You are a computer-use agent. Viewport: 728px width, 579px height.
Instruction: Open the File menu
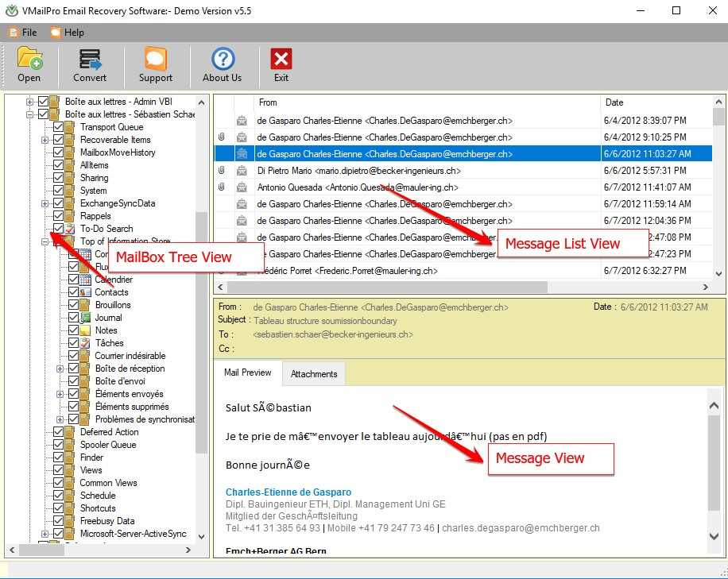click(x=23, y=33)
